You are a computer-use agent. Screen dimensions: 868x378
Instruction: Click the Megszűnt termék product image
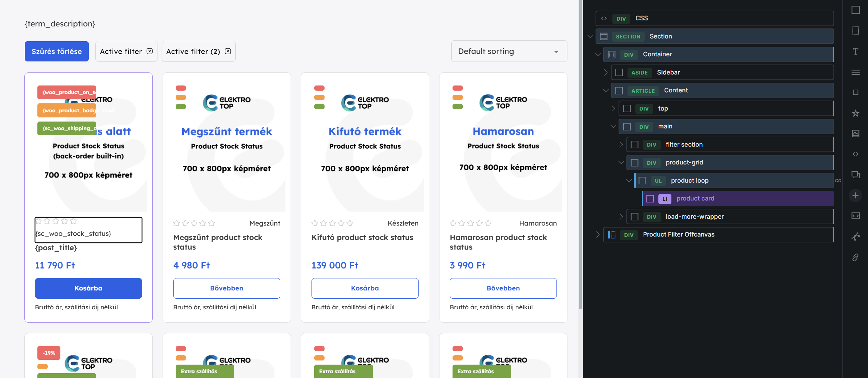227,145
